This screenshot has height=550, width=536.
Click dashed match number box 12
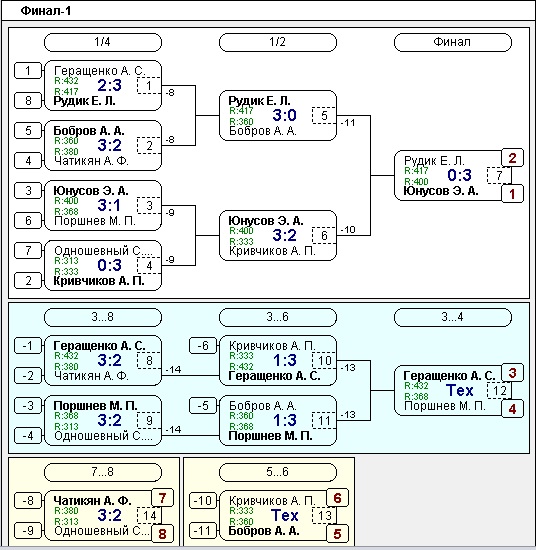[499, 390]
